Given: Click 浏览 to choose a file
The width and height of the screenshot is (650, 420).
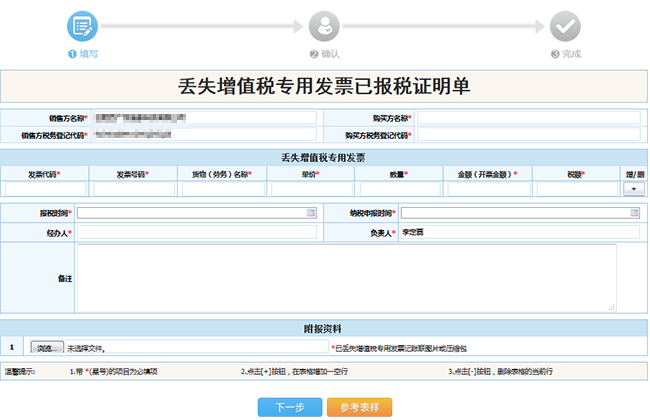Looking at the screenshot, I should [45, 348].
